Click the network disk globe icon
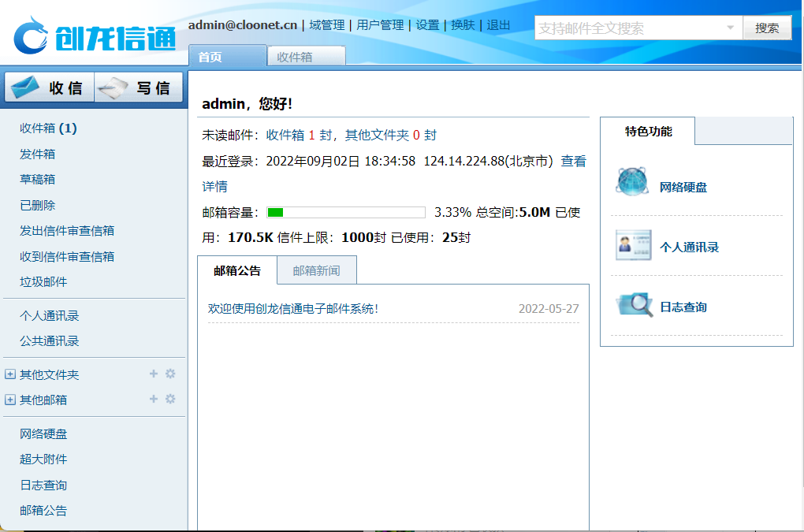 tap(632, 182)
